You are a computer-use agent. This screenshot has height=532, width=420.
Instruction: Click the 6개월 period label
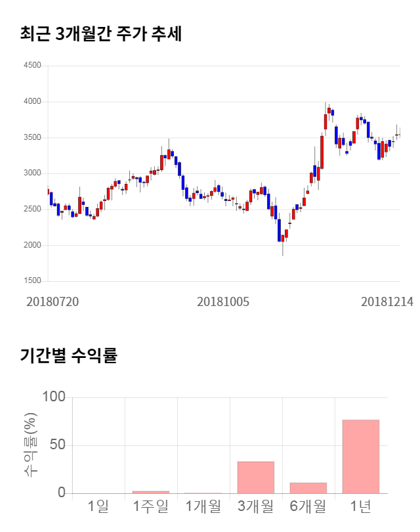click(308, 506)
